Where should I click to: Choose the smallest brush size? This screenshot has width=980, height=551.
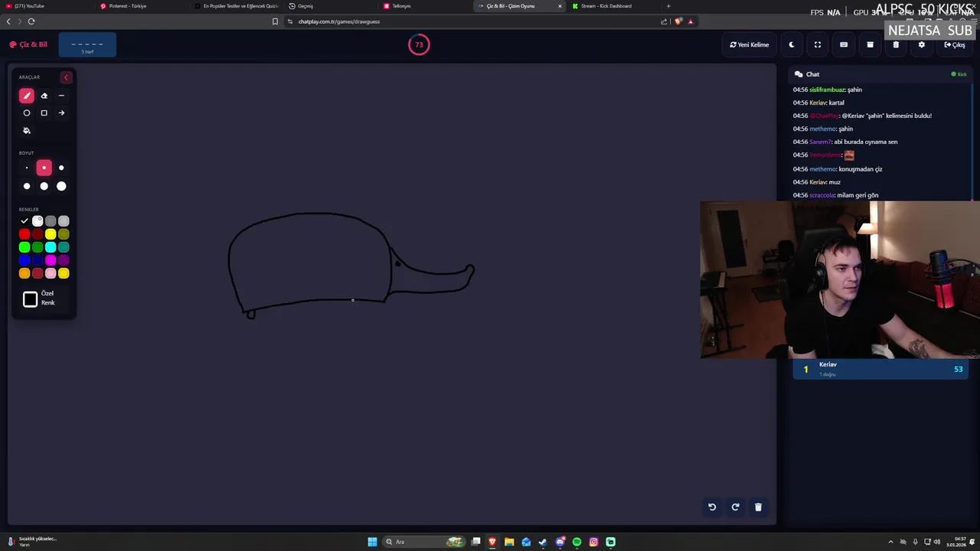point(27,168)
